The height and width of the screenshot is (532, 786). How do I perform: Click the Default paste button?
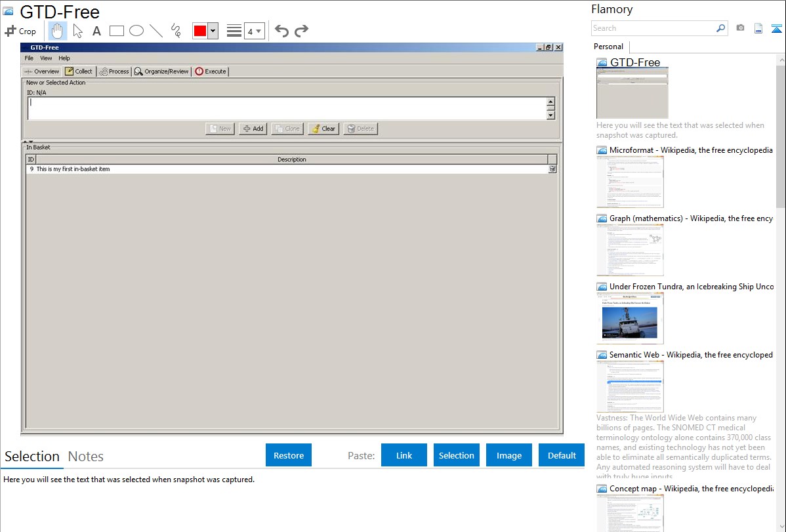pyautogui.click(x=562, y=455)
